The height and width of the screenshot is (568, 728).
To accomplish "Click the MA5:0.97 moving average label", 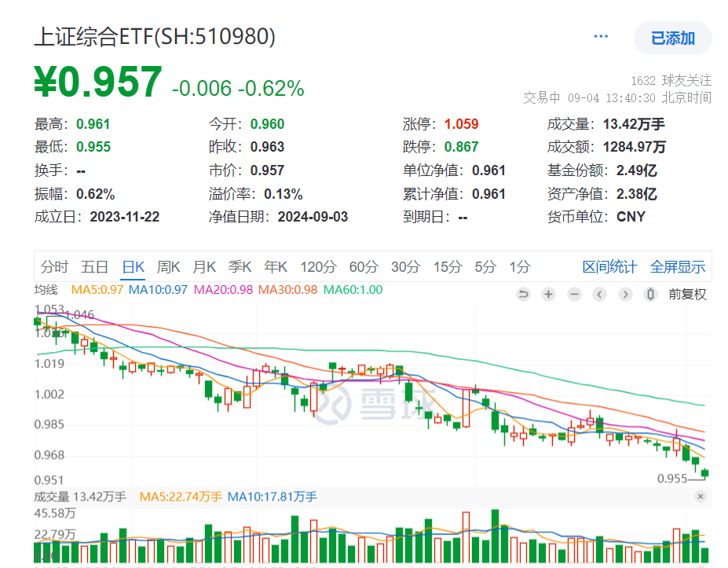I will (97, 290).
